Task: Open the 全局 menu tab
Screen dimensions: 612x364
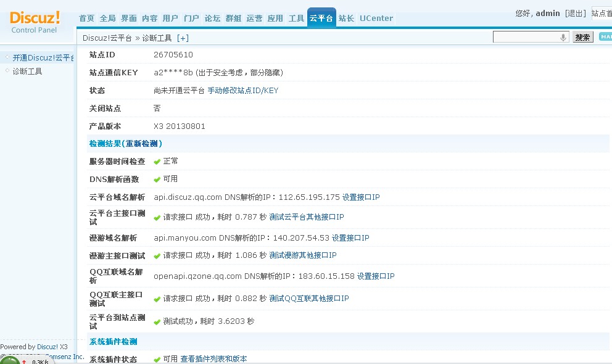Action: point(108,19)
